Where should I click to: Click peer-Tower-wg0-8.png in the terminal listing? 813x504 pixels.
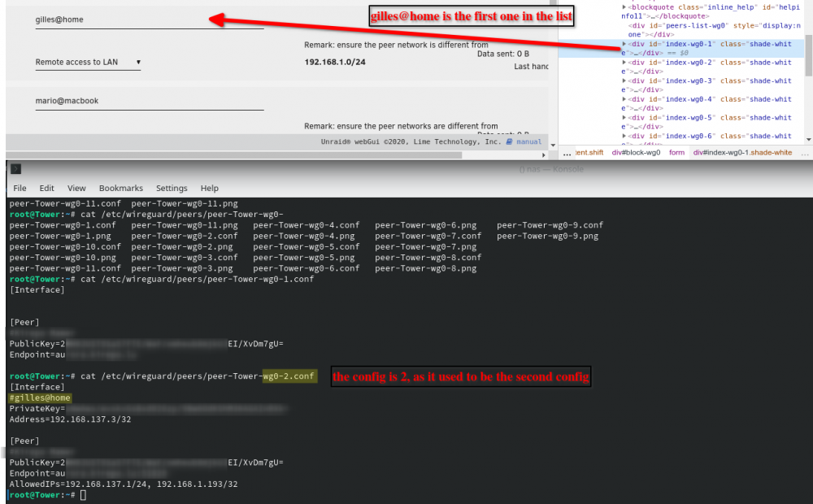(426, 268)
